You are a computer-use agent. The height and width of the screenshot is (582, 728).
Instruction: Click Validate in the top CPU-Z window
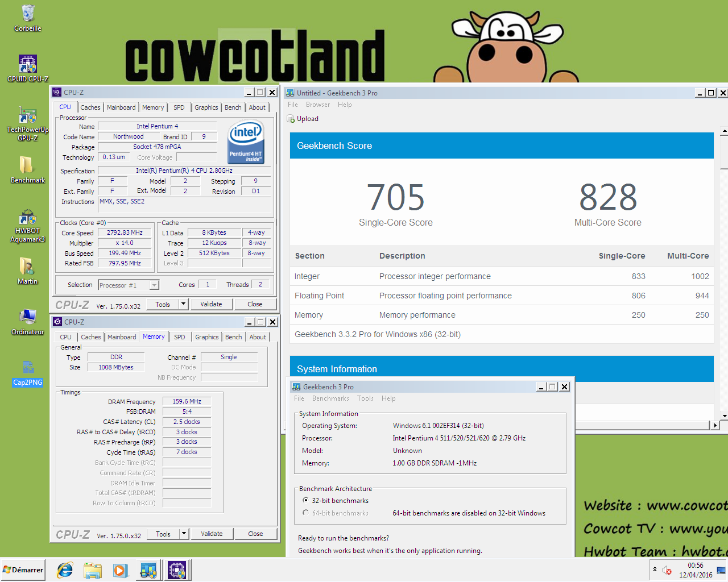[211, 304]
